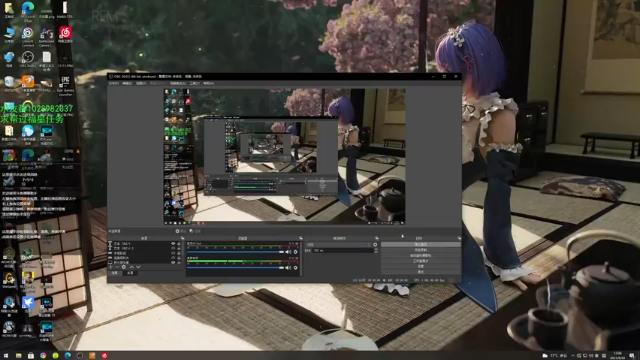This screenshot has height=360, width=640.
Task: Open scene transition properties gear icon
Action: [376, 244]
